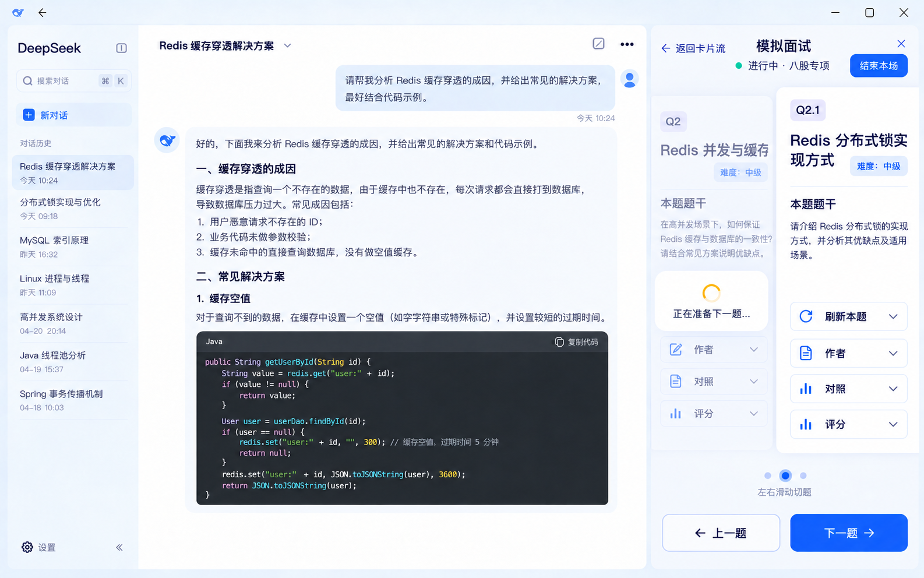
Task: Click the 搜索对话 search field
Action: (73, 81)
